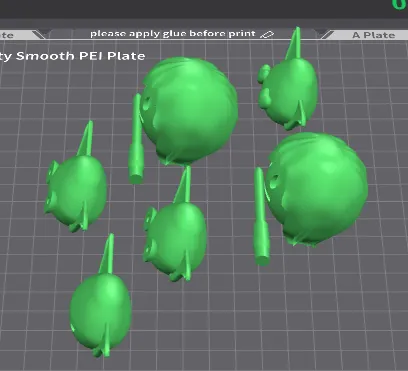
Task: Select the large round model at the top center
Action: (x=189, y=111)
